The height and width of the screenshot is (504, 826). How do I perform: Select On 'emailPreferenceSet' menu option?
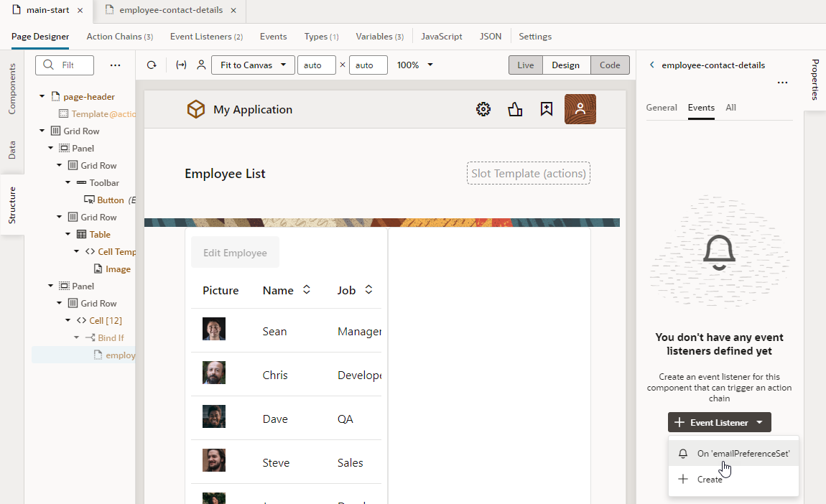733,454
